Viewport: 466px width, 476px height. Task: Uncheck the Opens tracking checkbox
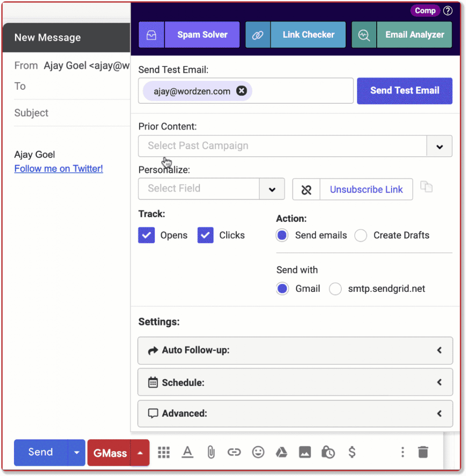click(146, 235)
